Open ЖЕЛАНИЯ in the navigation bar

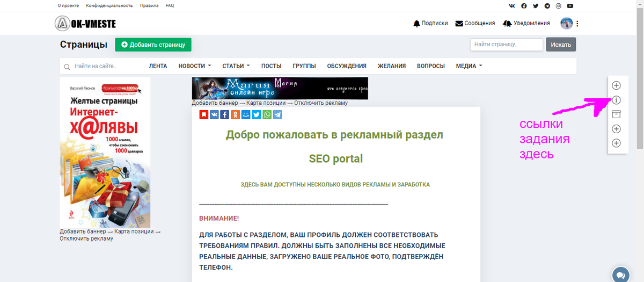coord(391,66)
